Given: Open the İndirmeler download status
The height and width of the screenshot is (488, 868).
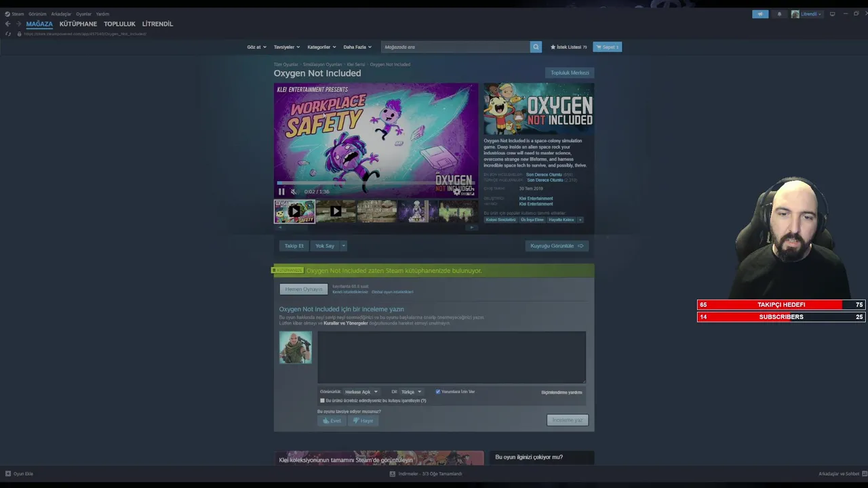Looking at the screenshot, I should (x=426, y=474).
